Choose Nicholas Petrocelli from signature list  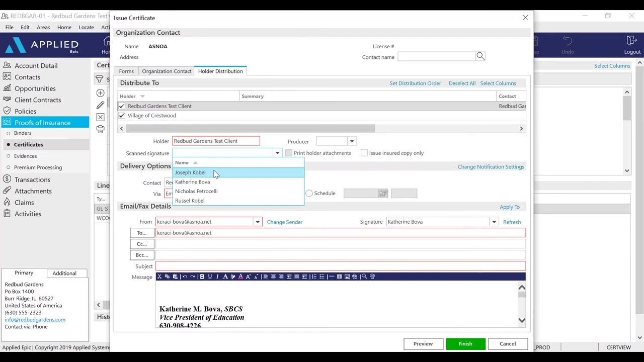[238, 191]
